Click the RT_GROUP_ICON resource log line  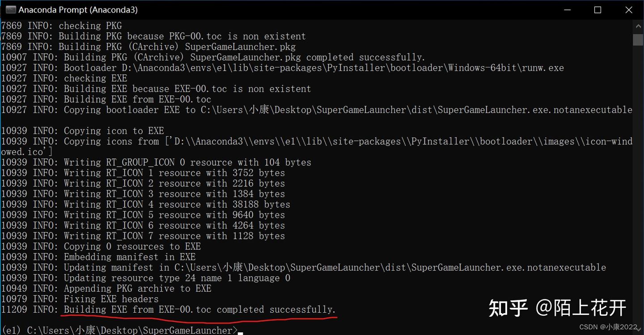(156, 162)
